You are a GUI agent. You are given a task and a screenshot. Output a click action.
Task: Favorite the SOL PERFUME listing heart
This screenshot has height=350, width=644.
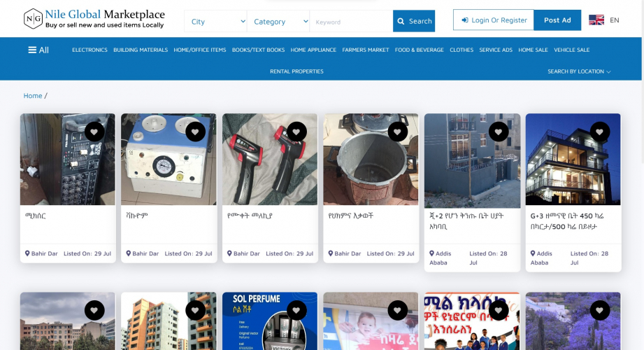tap(296, 310)
